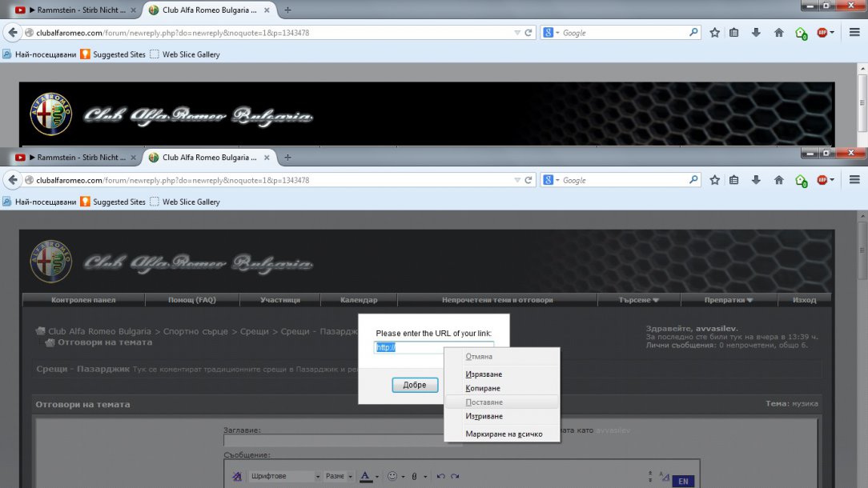Expand the Препратки dropdown in navbar
Screen dimensions: 868x488
728,300
